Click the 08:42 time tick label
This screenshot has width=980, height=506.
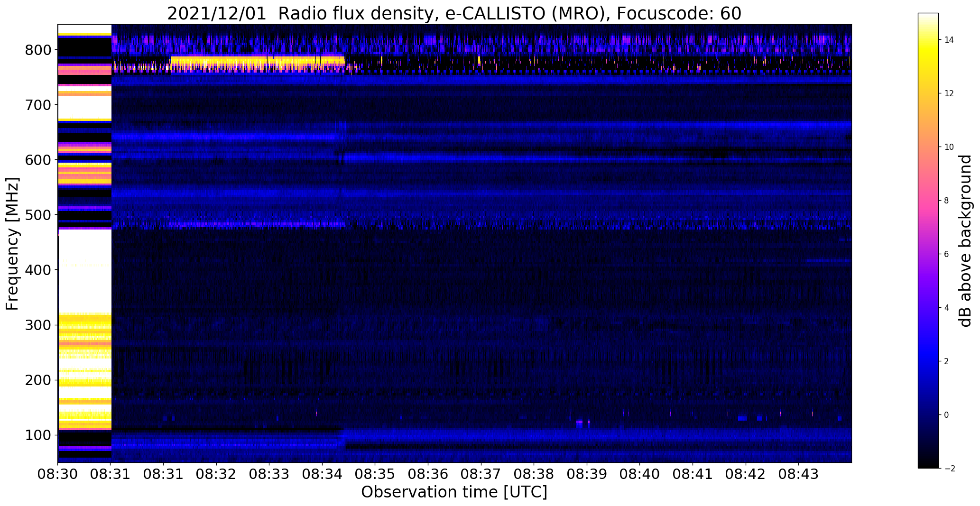coord(746,475)
